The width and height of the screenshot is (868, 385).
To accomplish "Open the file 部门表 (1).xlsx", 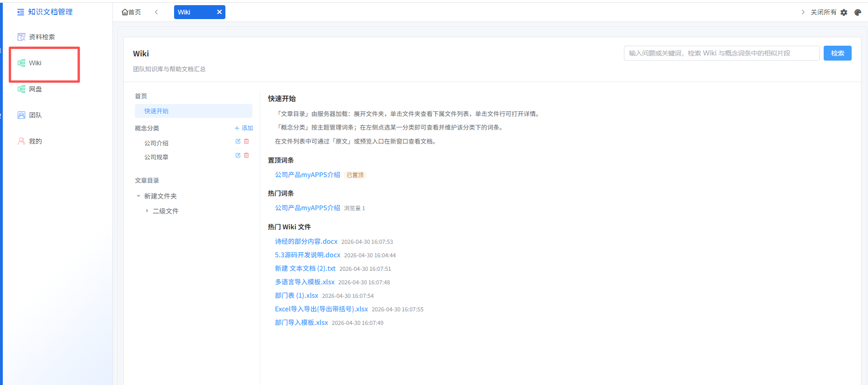I will tap(296, 296).
